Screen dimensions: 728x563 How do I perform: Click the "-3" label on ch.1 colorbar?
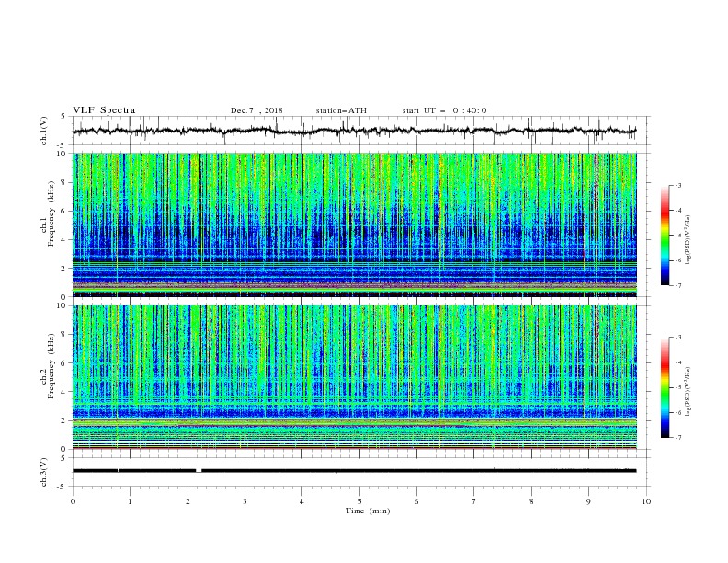tap(678, 185)
